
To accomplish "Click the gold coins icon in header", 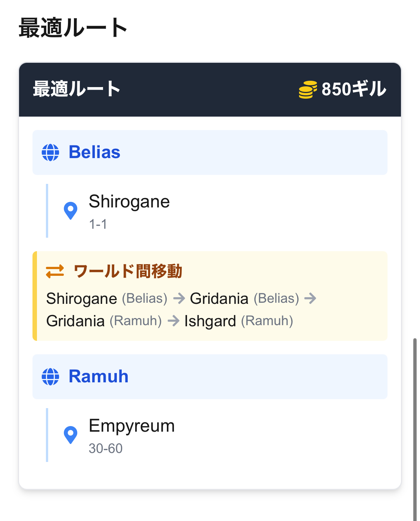I will [x=308, y=90].
